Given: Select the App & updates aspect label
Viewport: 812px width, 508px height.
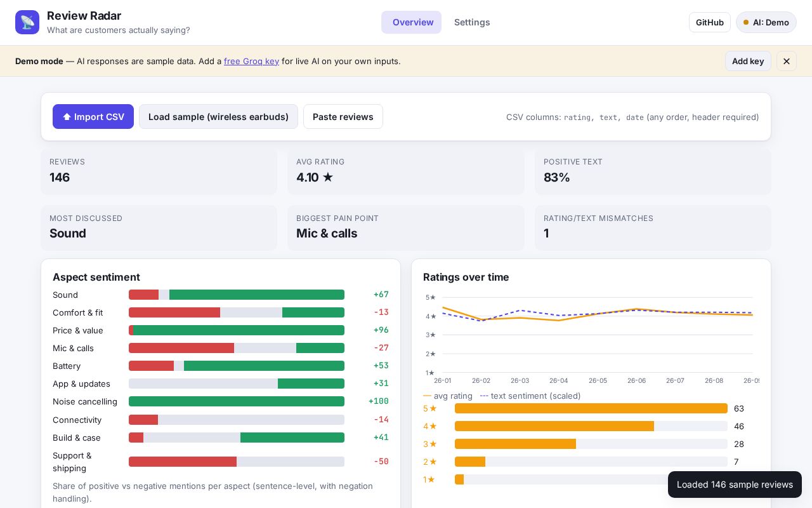Looking at the screenshot, I should (x=81, y=384).
